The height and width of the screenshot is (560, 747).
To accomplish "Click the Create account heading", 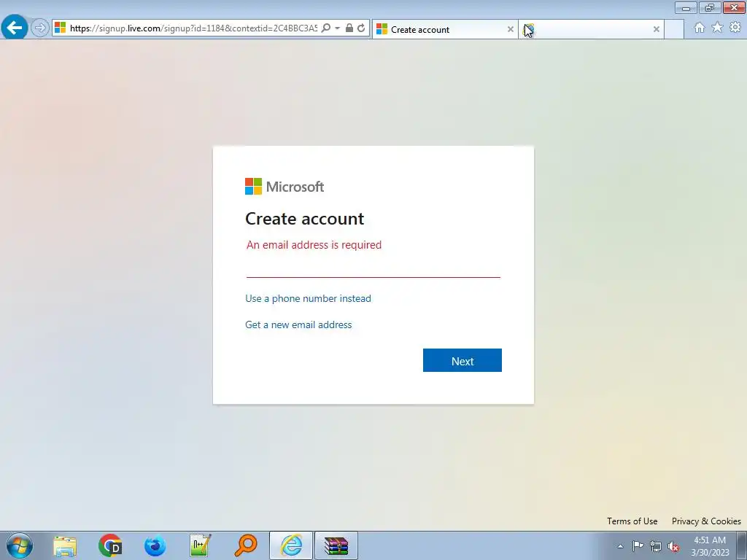I will (304, 219).
